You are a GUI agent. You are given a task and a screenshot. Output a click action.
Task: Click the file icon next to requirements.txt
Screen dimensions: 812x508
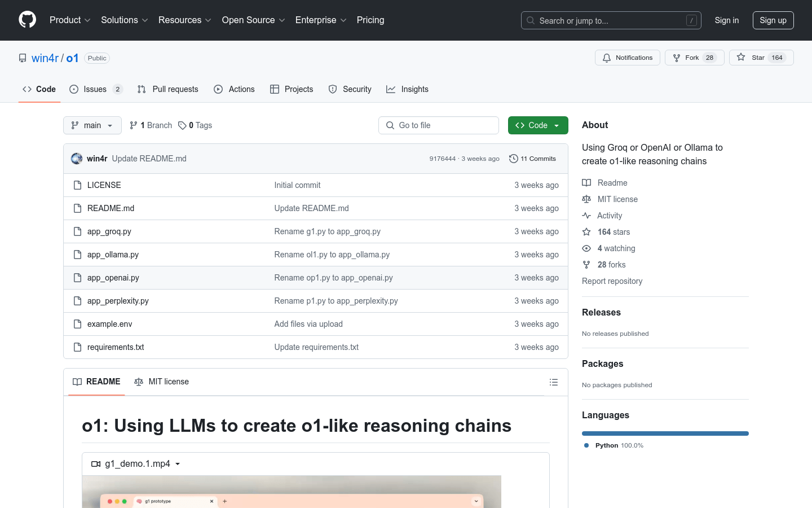[78, 347]
